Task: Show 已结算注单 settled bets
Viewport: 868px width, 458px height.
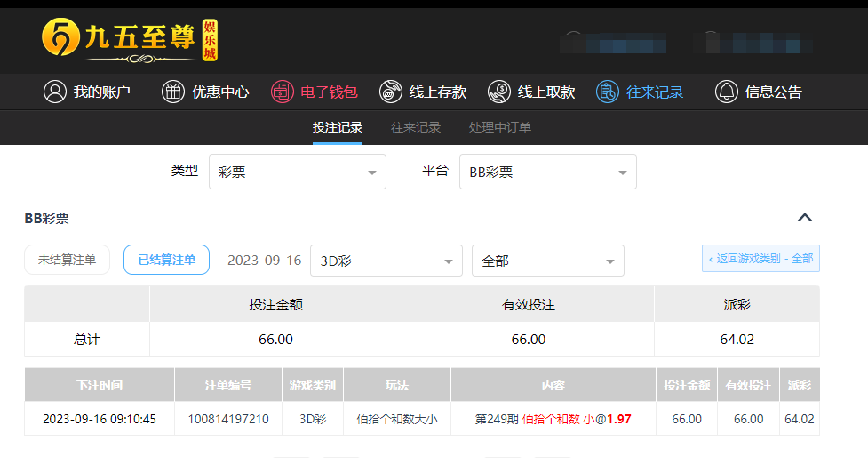Action: (x=167, y=260)
